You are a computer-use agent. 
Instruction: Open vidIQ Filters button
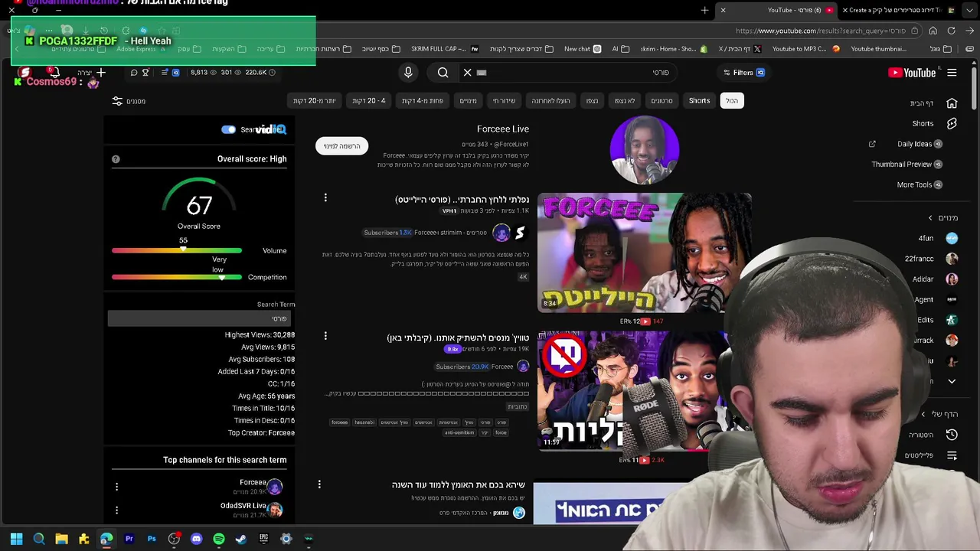click(743, 73)
